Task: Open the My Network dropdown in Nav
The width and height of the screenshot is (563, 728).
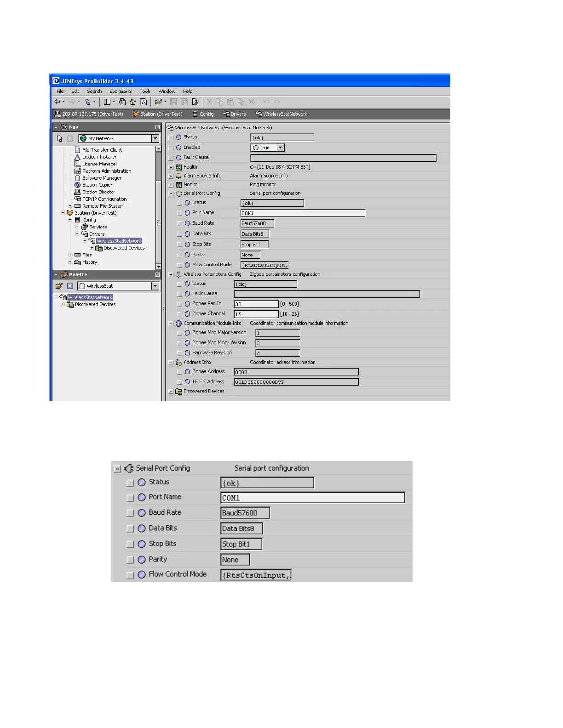Action: [x=155, y=138]
